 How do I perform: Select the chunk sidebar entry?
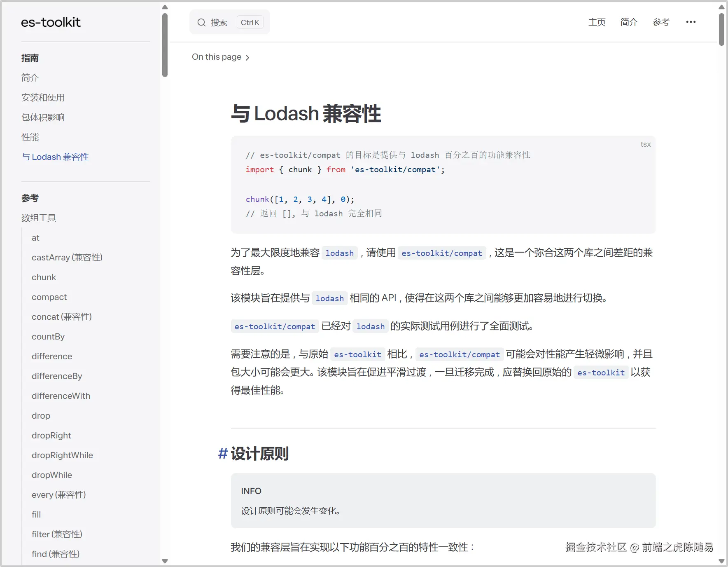(44, 277)
